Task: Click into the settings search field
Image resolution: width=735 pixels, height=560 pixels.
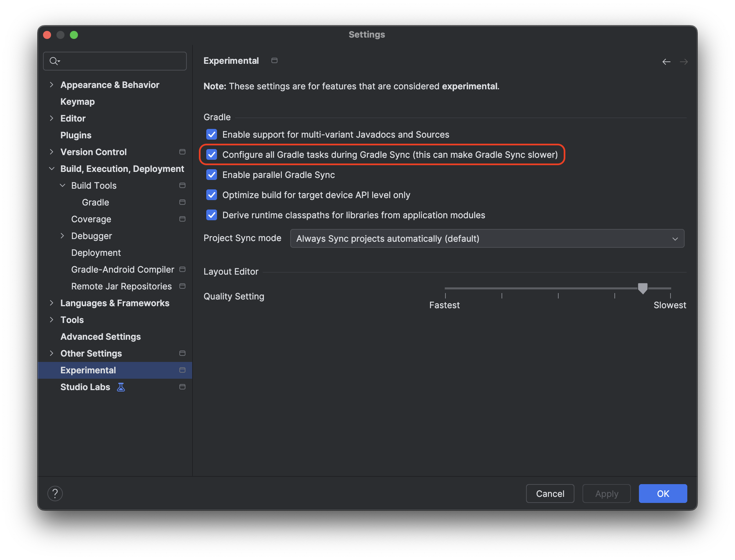Action: 115,61
